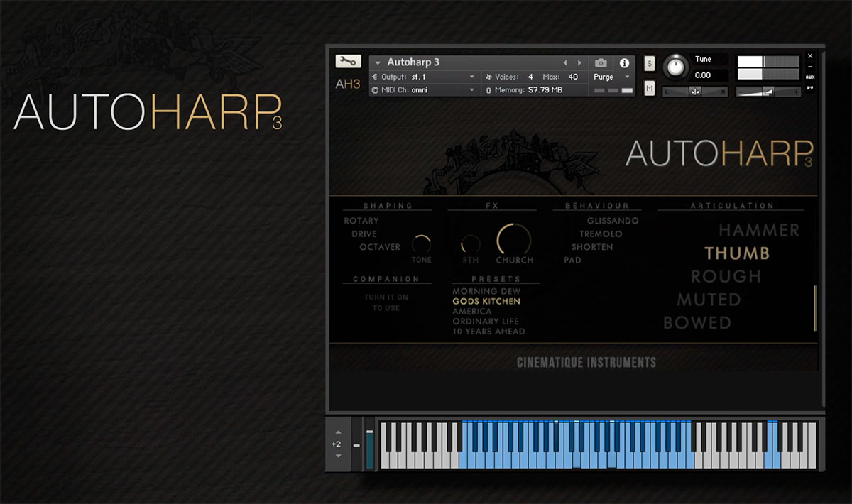This screenshot has height=504, width=852.
Task: Click the volume slider track
Action: click(x=768, y=92)
